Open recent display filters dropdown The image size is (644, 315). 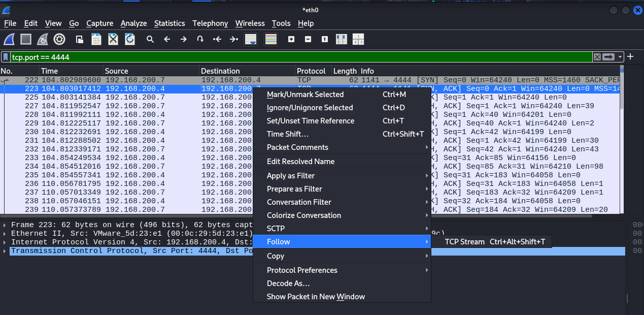(620, 57)
